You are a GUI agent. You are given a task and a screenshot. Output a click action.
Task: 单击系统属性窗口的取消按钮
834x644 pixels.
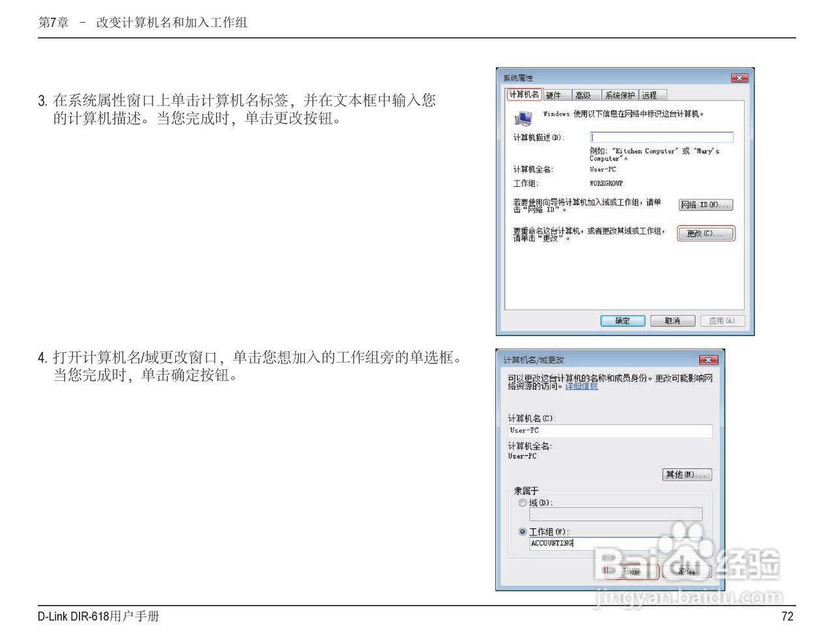(672, 320)
